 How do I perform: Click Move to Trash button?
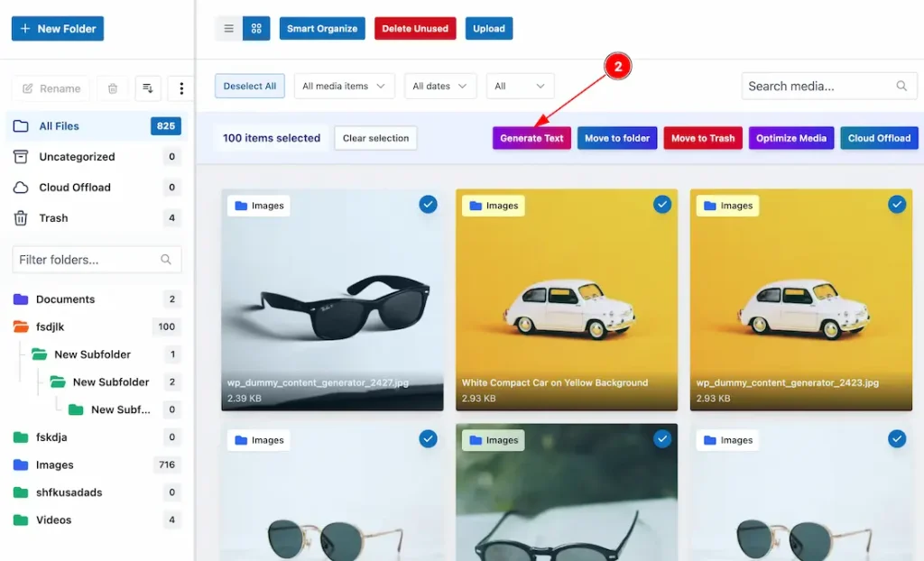(x=703, y=138)
